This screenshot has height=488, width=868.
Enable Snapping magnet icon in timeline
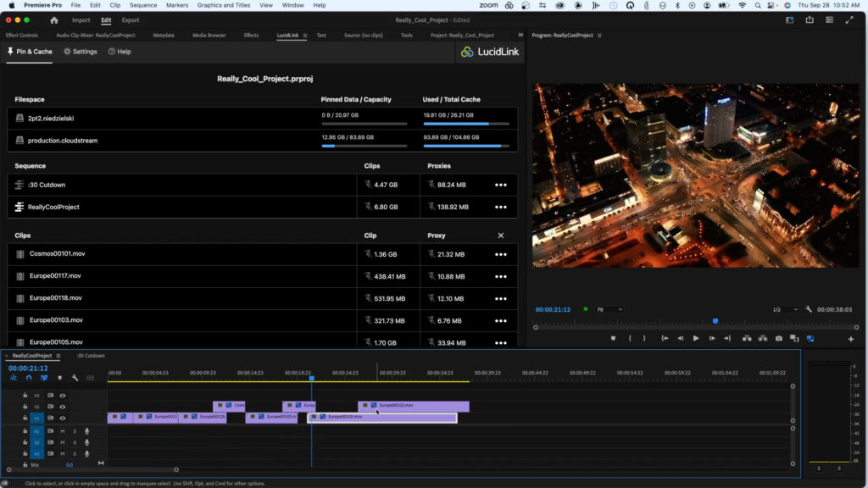(29, 378)
